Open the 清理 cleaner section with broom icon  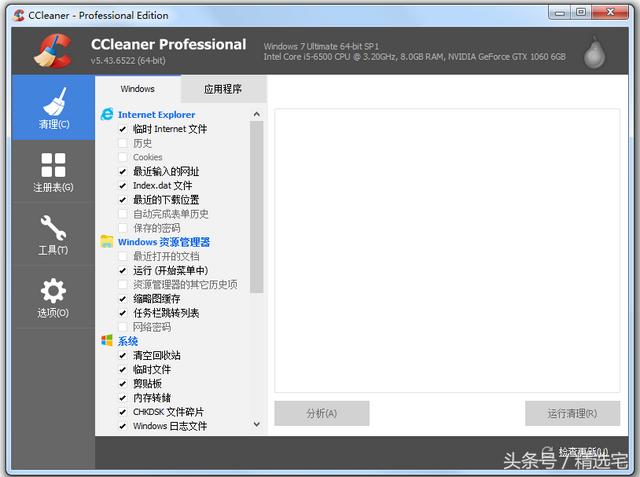53,109
